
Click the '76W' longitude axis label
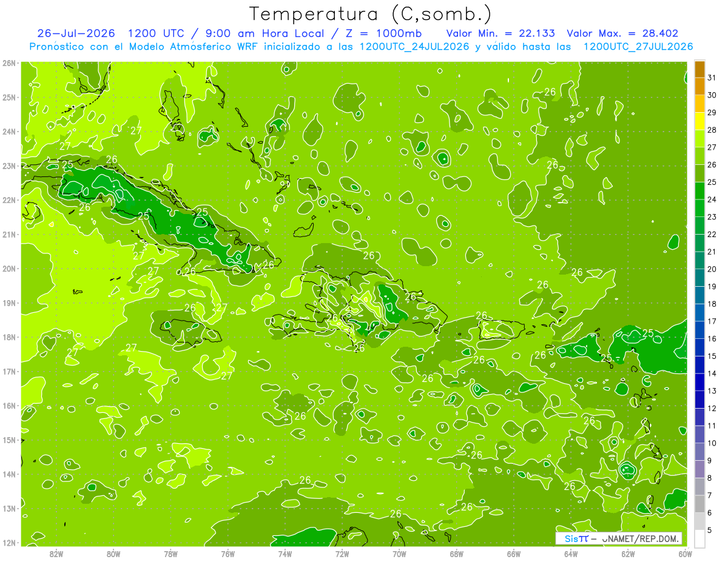point(227,554)
